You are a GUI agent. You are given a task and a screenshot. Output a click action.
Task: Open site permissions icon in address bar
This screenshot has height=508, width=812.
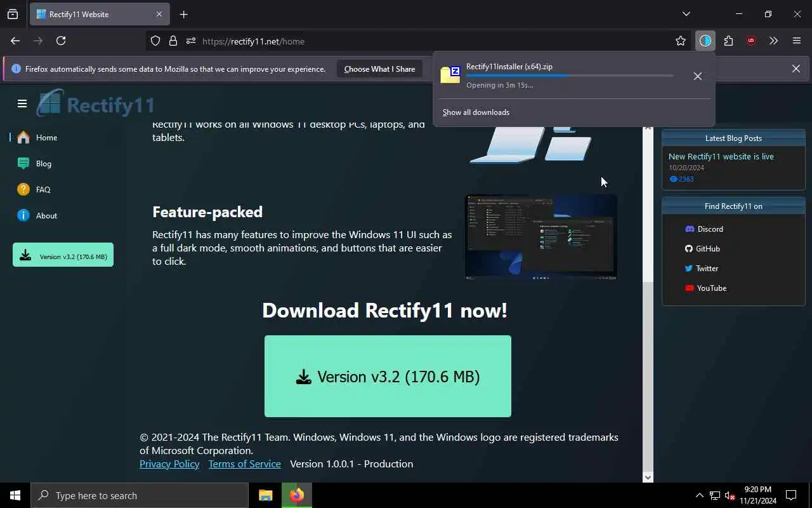[x=190, y=41]
